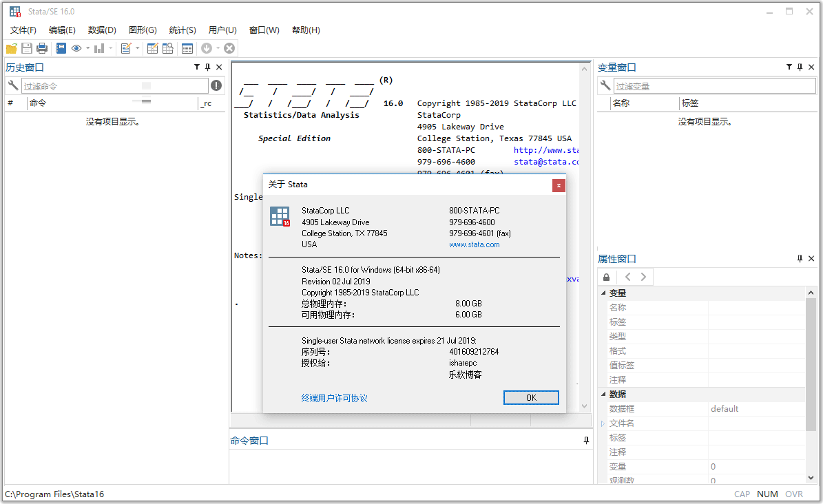Toggle pin on the command window

[586, 441]
